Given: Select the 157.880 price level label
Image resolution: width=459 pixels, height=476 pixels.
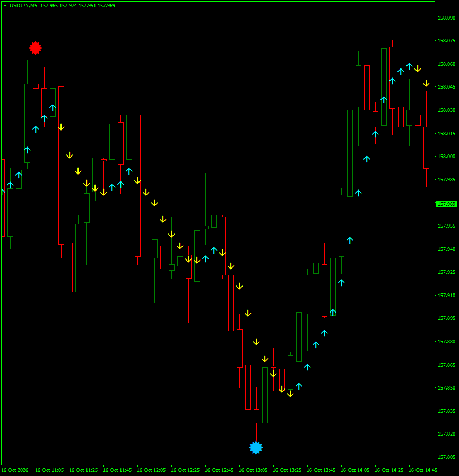Looking at the screenshot, I should pyautogui.click(x=446, y=342).
